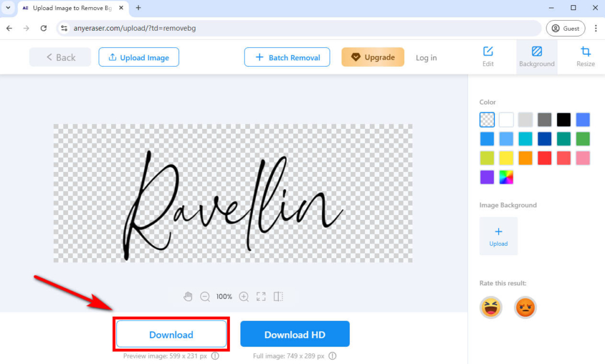Zoom in on the preview image
605x364 pixels.
pyautogui.click(x=244, y=296)
